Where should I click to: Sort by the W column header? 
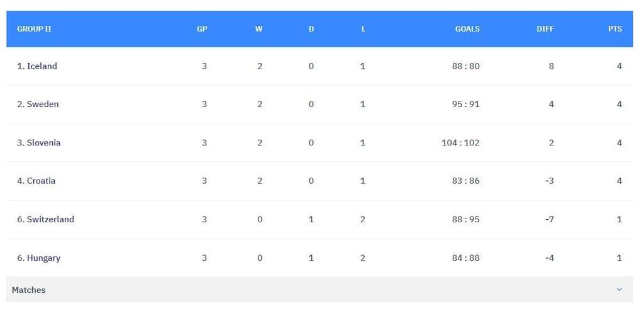(x=259, y=29)
